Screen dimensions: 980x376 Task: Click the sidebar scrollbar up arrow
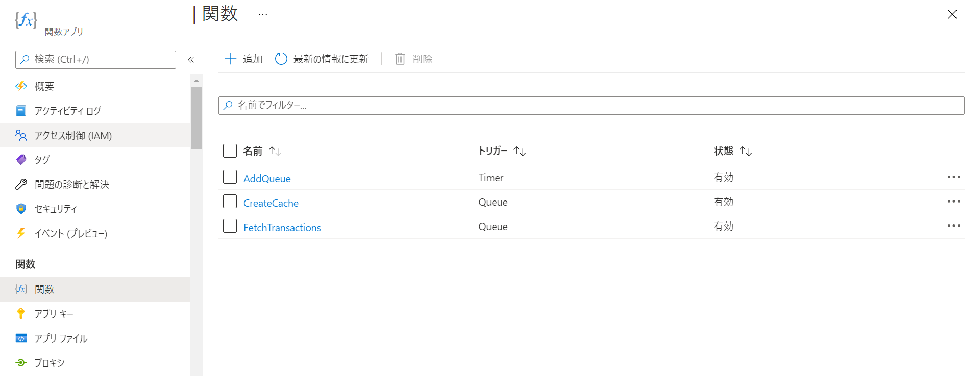click(197, 81)
